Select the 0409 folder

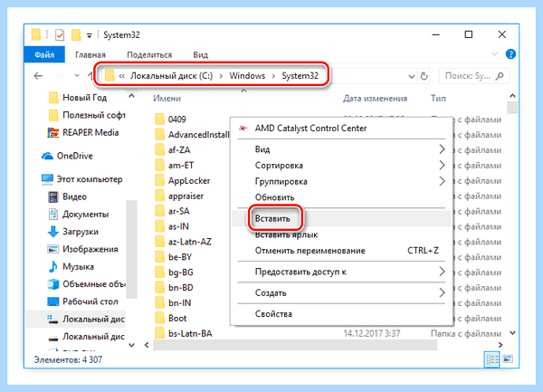click(170, 120)
